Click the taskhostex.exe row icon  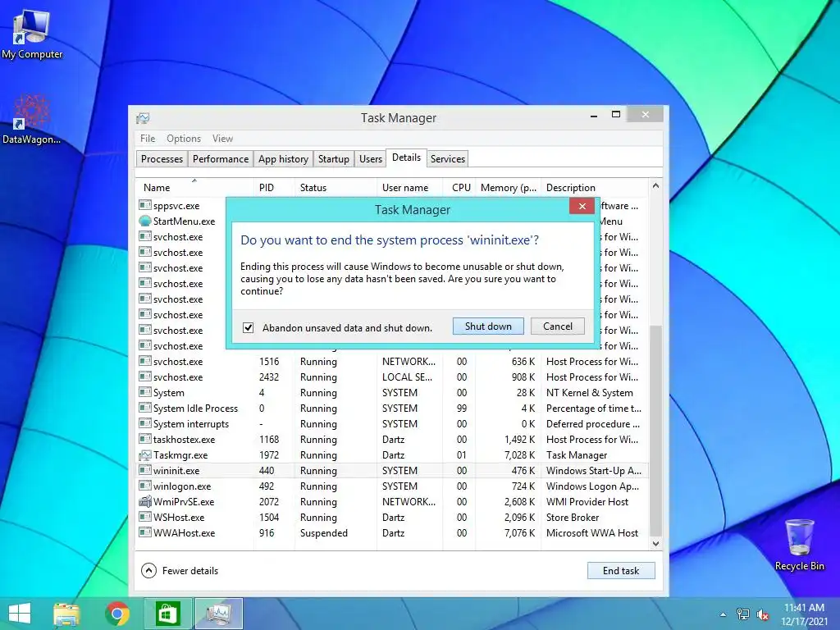[144, 440]
